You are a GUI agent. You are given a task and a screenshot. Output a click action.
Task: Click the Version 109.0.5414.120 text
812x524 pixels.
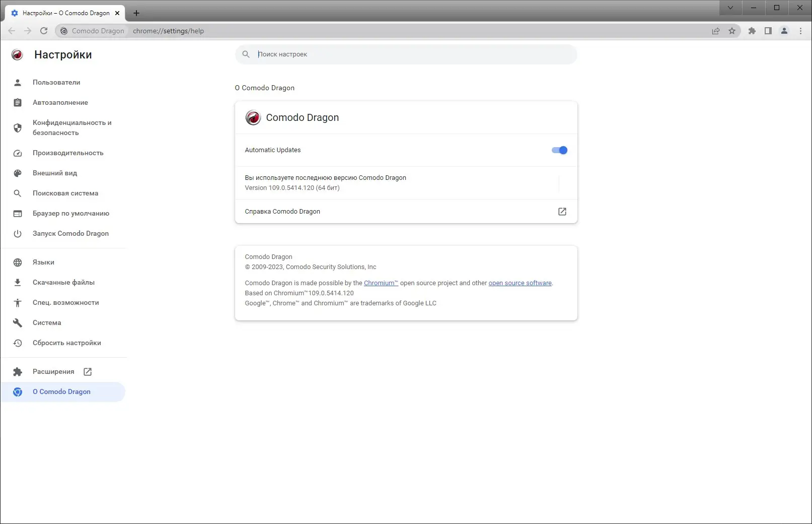[x=292, y=187]
